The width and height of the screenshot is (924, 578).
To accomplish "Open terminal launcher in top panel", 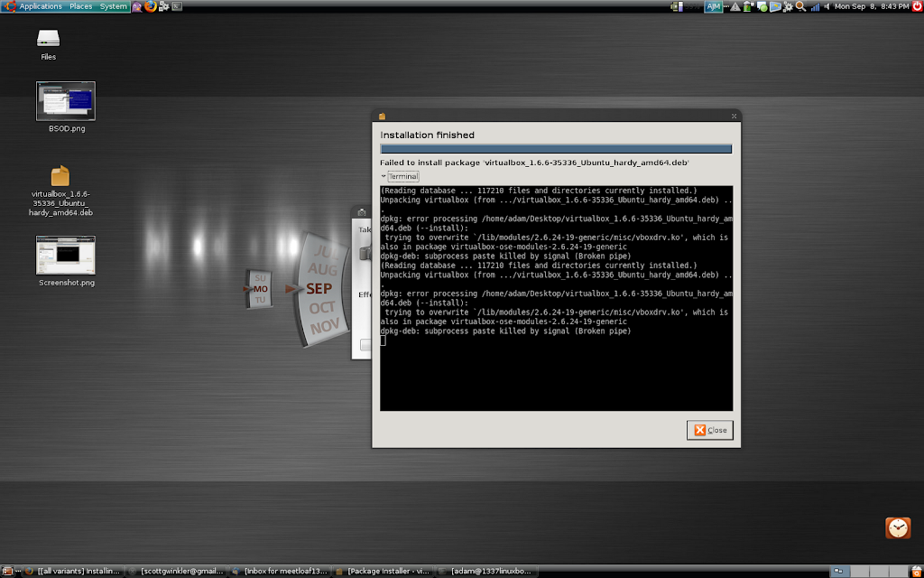I will [x=176, y=6].
